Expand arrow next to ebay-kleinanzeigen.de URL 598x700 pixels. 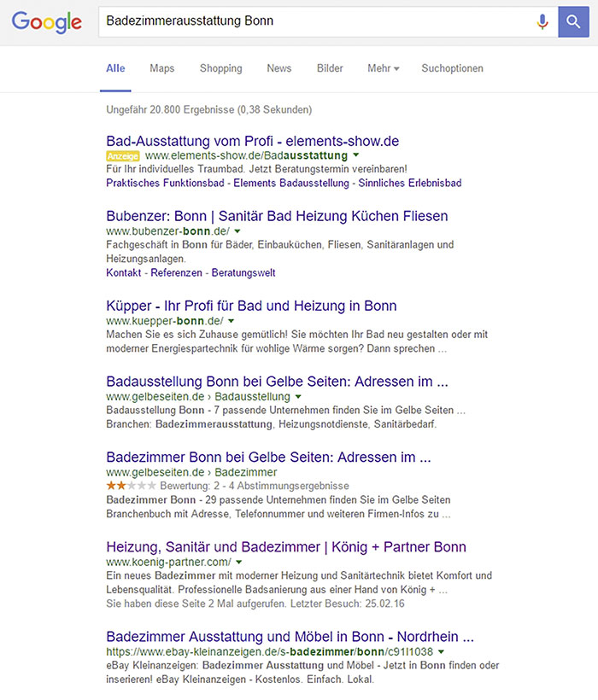coord(442,652)
